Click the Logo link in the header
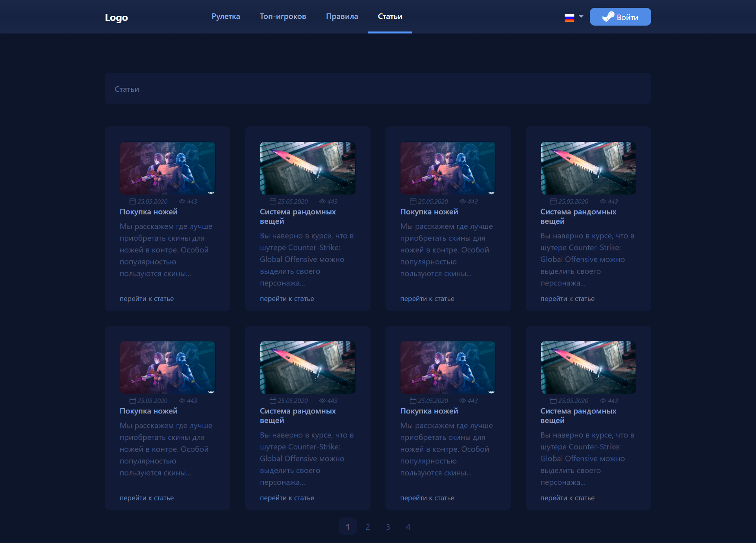The width and height of the screenshot is (756, 543). [x=116, y=17]
